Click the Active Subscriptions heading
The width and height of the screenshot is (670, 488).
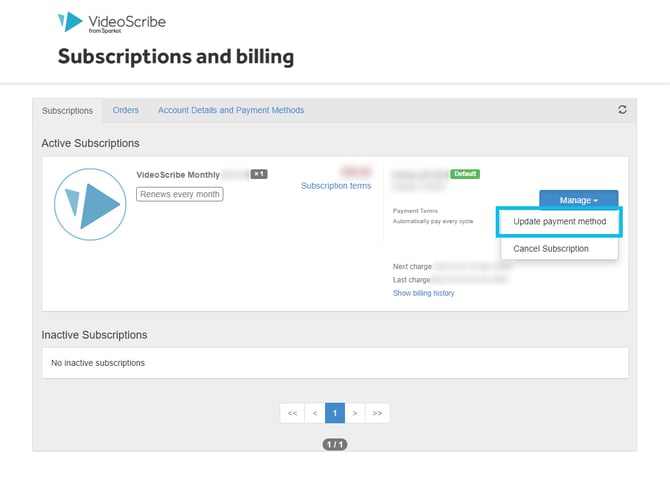point(90,143)
